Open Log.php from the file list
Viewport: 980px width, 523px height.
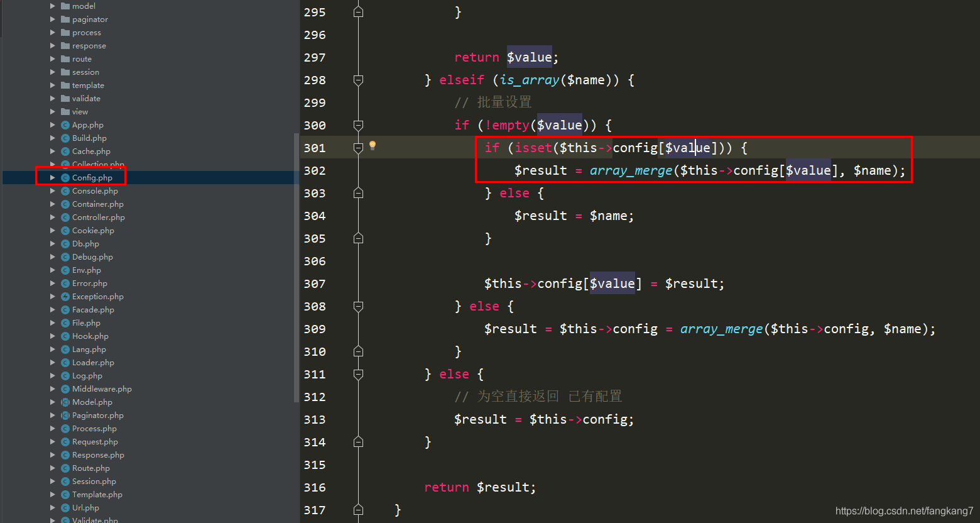87,376
